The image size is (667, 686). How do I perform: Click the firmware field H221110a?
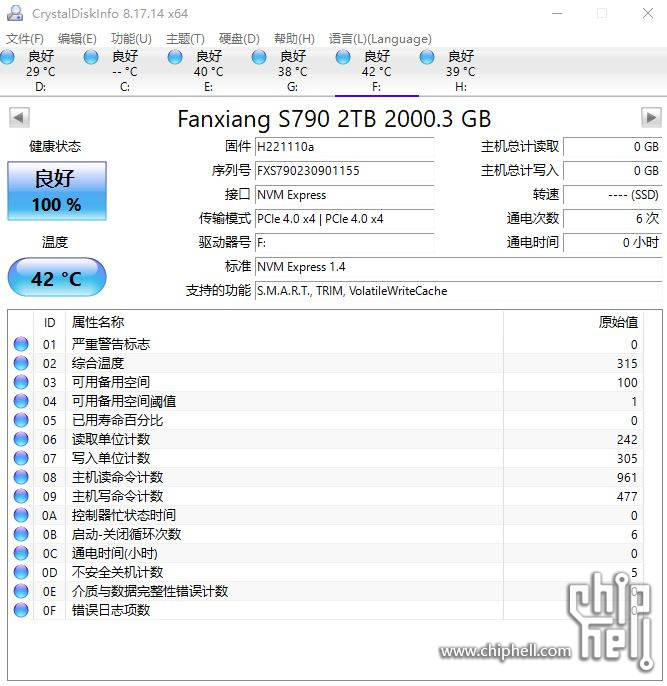click(x=345, y=147)
